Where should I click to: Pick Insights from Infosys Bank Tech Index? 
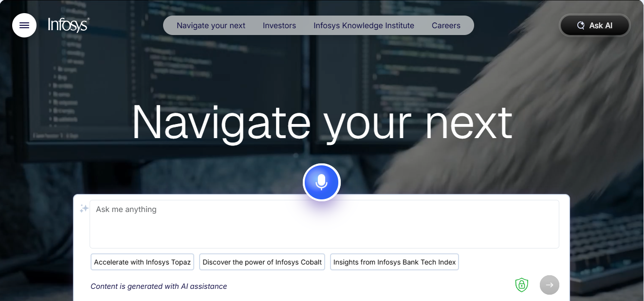[x=394, y=262]
